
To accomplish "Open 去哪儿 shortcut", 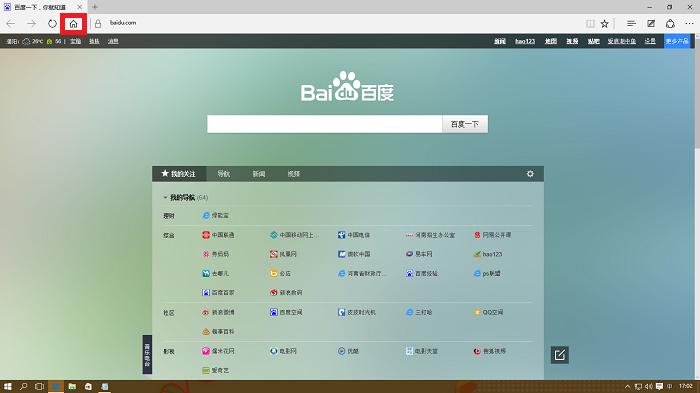I will [x=215, y=273].
